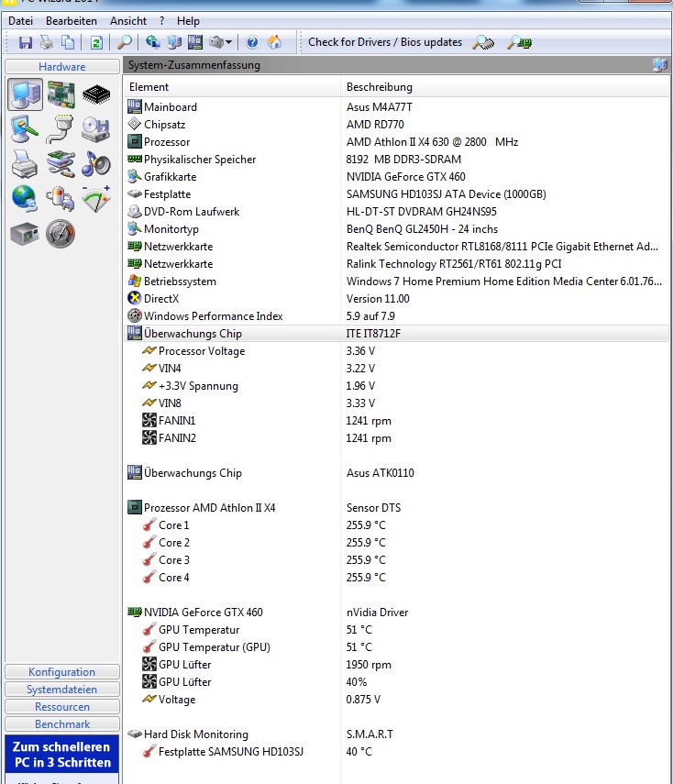Select the green mainboard hardware icon
Screen dimensions: 673x784
(61, 94)
